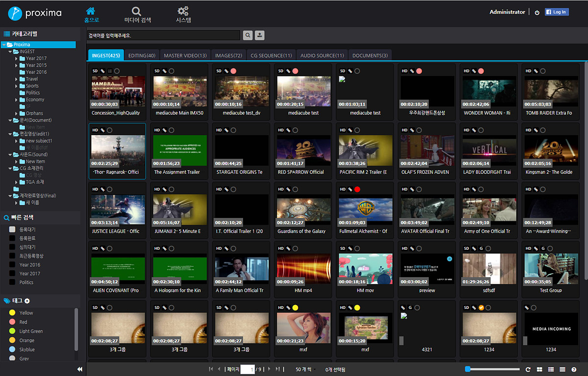
Task: Collapse the left sidebar with double arrow
Action: tap(80, 369)
